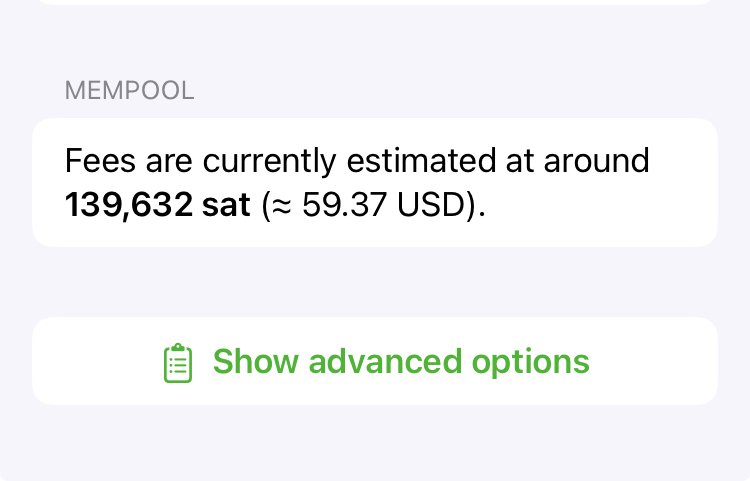This screenshot has height=481, width=750.
Task: Click the word 'advanced' in green button
Action: (385, 361)
